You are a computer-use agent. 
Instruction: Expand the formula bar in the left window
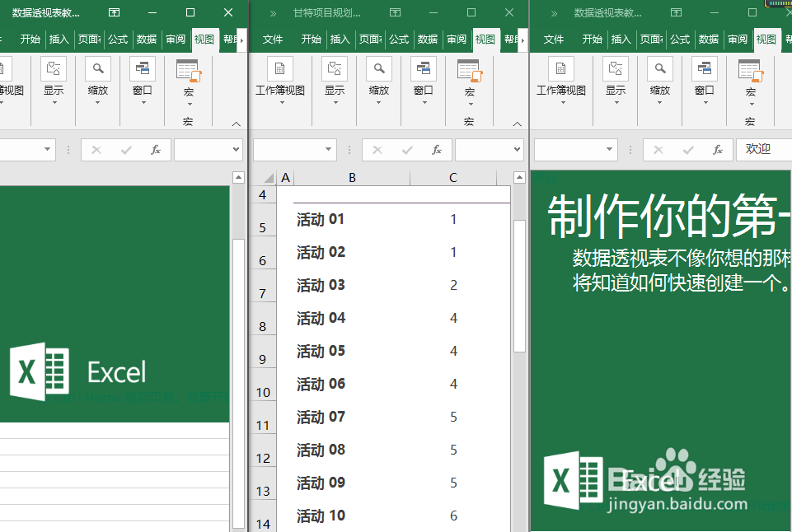click(x=236, y=149)
